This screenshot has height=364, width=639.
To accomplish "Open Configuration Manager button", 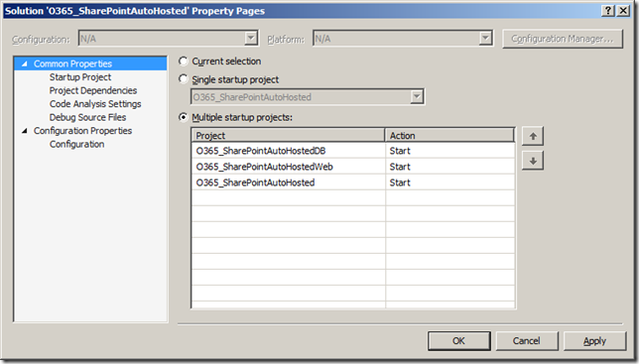I will [563, 39].
